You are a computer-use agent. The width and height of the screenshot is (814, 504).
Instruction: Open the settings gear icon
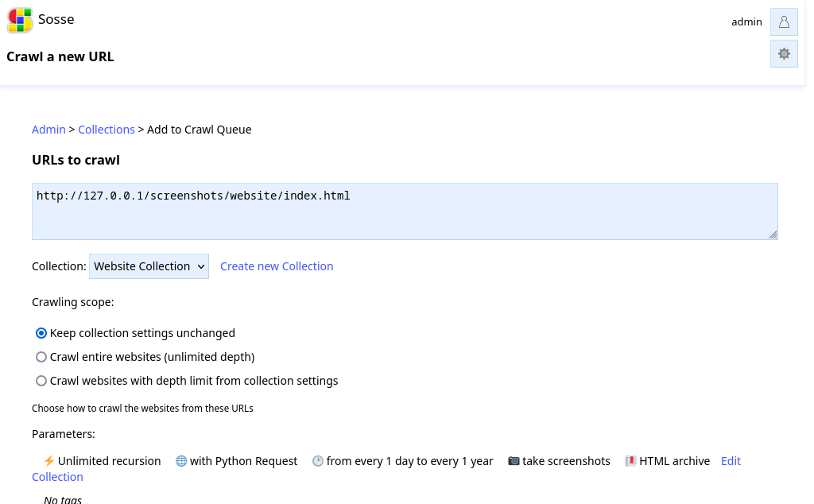point(784,54)
